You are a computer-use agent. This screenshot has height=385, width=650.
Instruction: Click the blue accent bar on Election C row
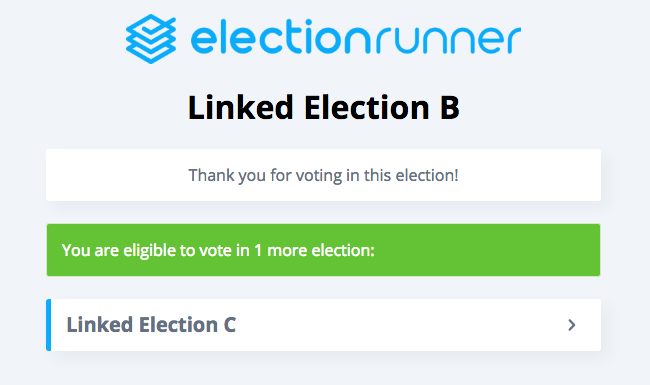tap(49, 325)
